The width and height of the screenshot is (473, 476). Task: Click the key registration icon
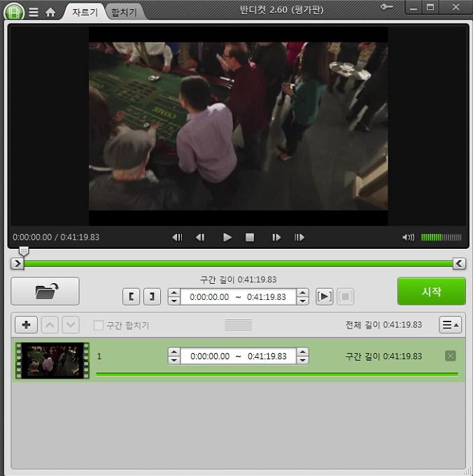tap(387, 7)
